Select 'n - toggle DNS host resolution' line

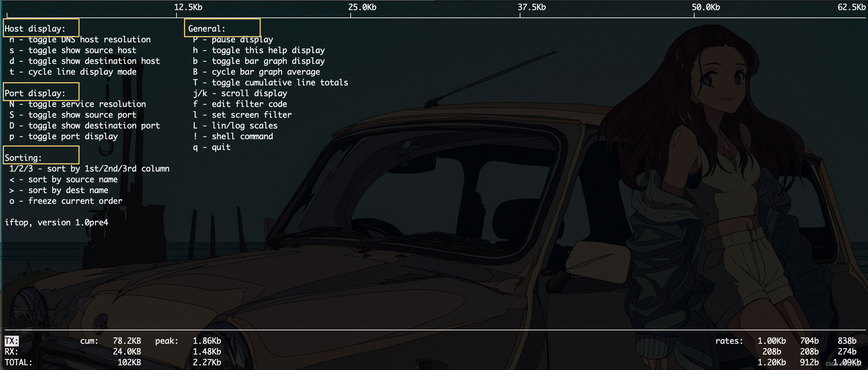pos(80,39)
